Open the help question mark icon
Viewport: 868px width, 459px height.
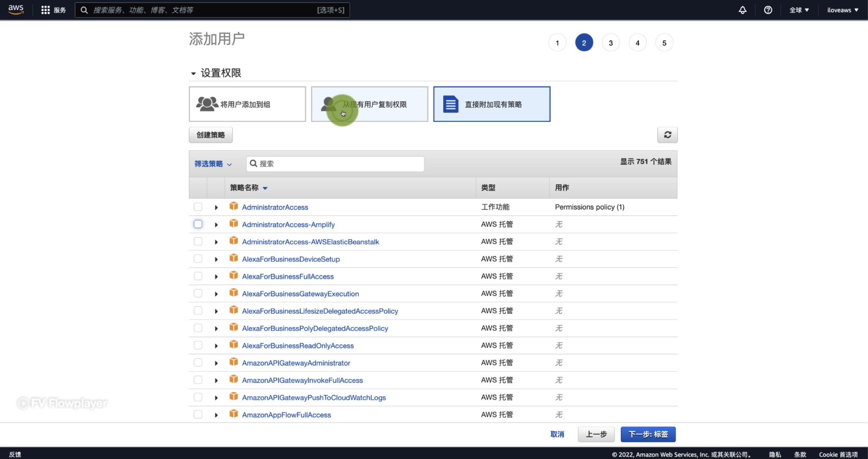pos(768,10)
